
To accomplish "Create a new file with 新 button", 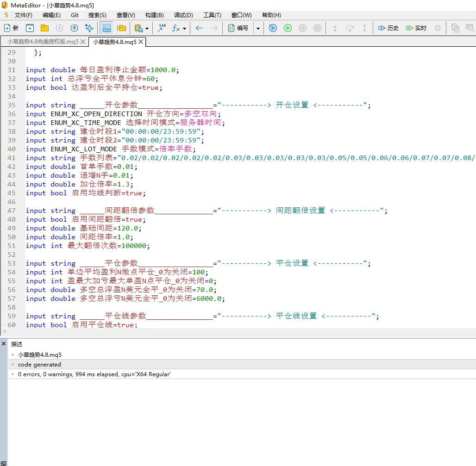I will (x=11, y=28).
